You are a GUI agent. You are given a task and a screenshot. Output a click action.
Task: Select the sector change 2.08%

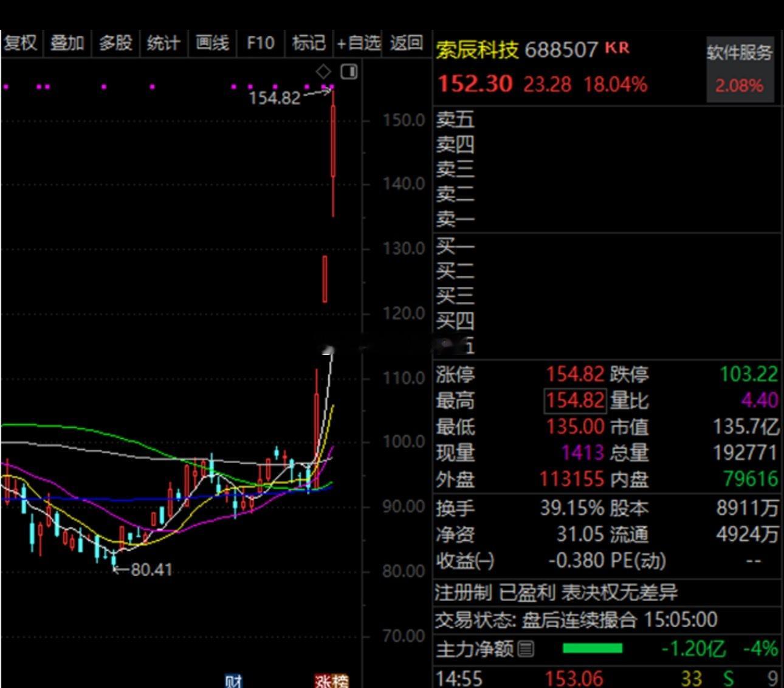coord(739,85)
